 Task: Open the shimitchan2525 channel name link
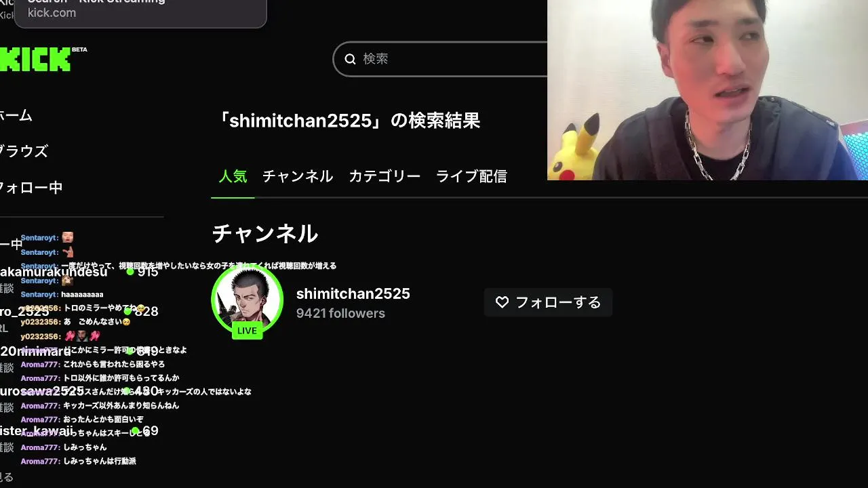tap(353, 293)
